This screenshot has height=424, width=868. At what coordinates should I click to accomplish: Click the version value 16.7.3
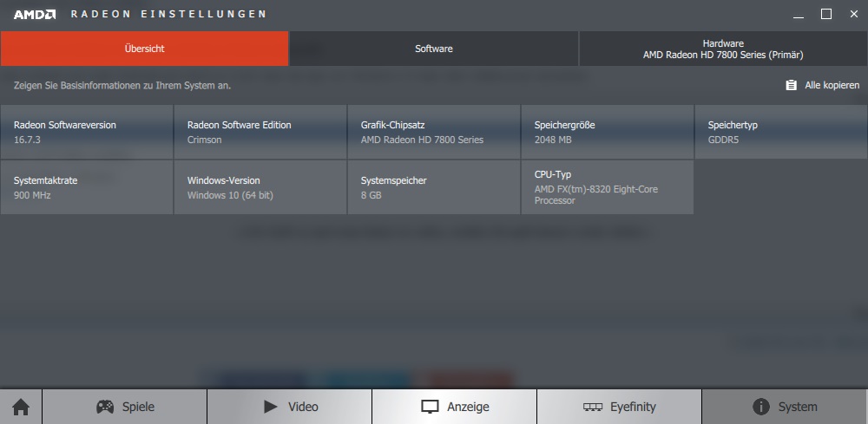point(27,140)
